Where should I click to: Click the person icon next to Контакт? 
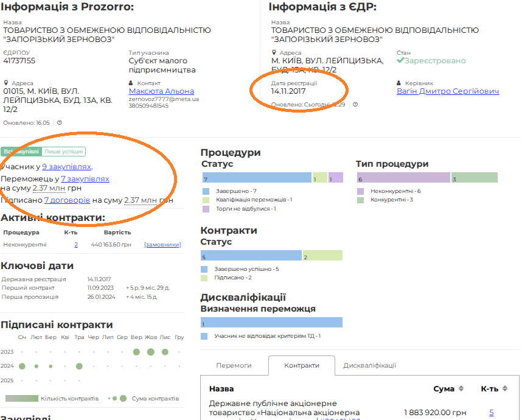pos(131,83)
